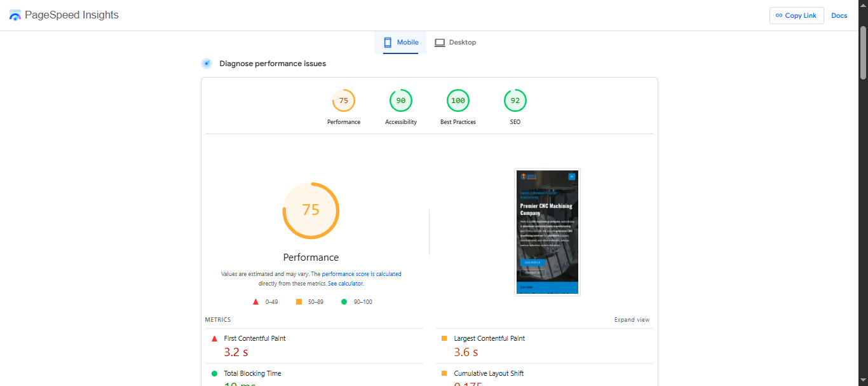Click the green circle 90–100 legend icon
This screenshot has height=386, width=868.
[344, 302]
